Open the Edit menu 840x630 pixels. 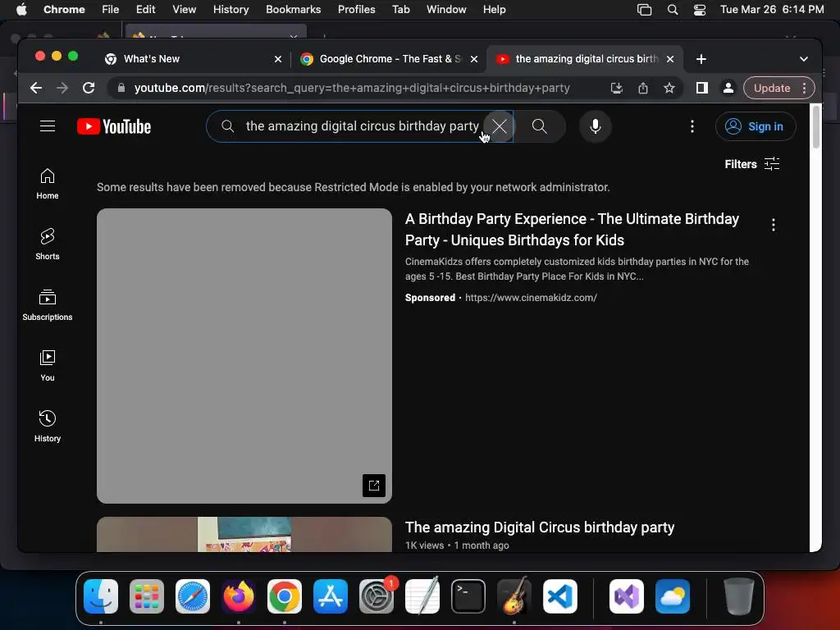click(145, 9)
